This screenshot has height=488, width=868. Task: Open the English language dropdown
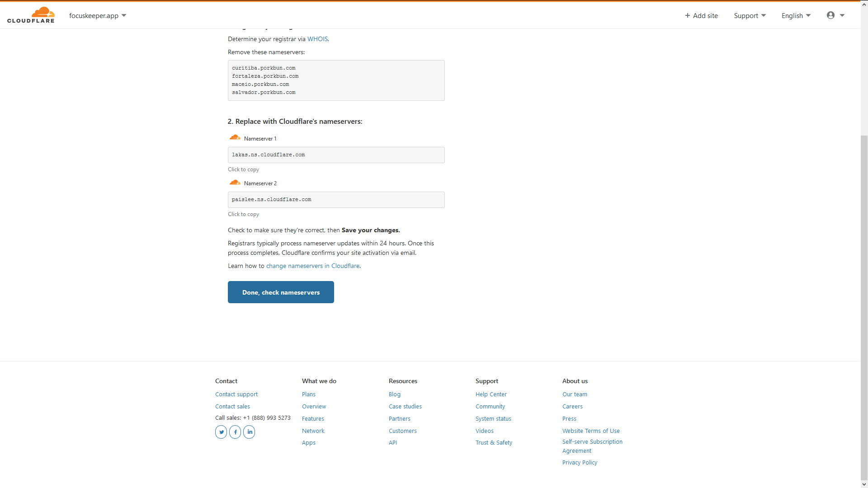pos(796,15)
